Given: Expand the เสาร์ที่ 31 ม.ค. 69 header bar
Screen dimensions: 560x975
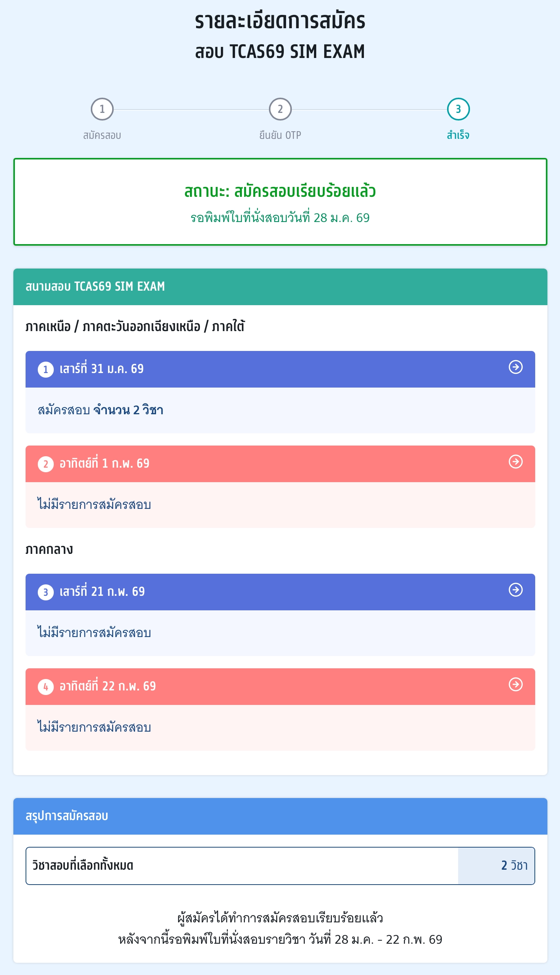Looking at the screenshot, I should point(280,369).
